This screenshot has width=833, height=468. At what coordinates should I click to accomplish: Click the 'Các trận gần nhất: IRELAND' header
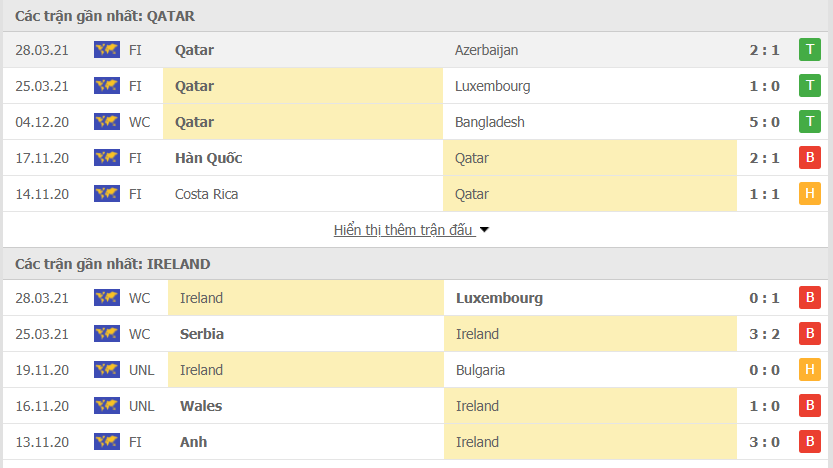pos(112,264)
